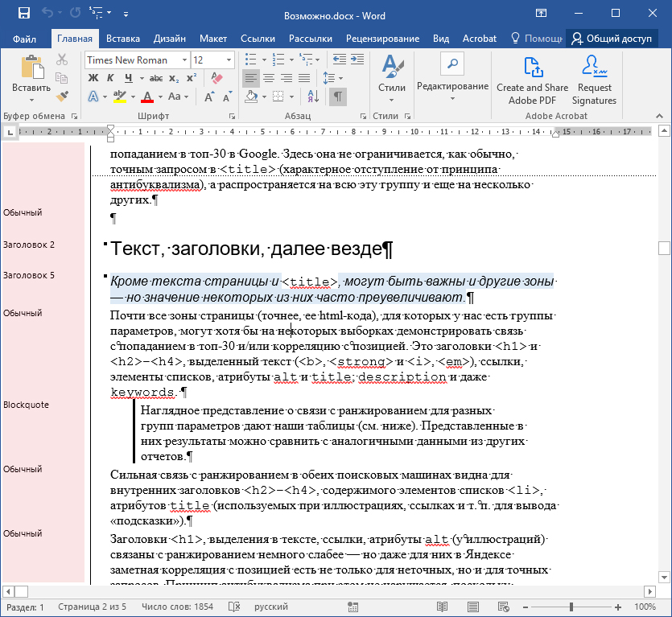Open the Рецензирование ribbon tab
The height and width of the screenshot is (617, 672).
tap(382, 39)
